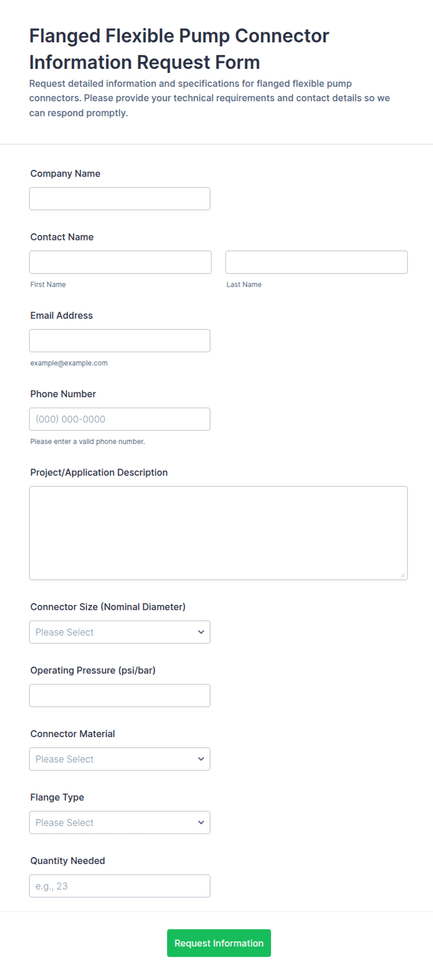Click the Project/Application Description text area

(x=218, y=533)
